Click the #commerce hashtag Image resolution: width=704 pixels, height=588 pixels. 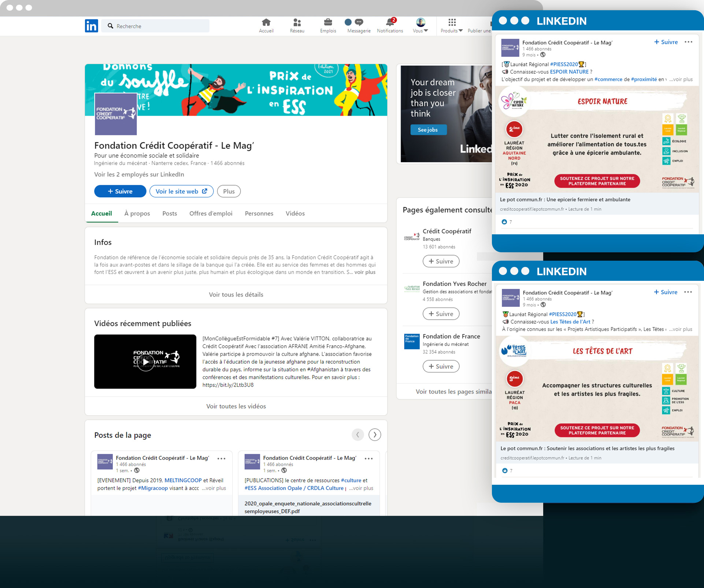(x=608, y=79)
